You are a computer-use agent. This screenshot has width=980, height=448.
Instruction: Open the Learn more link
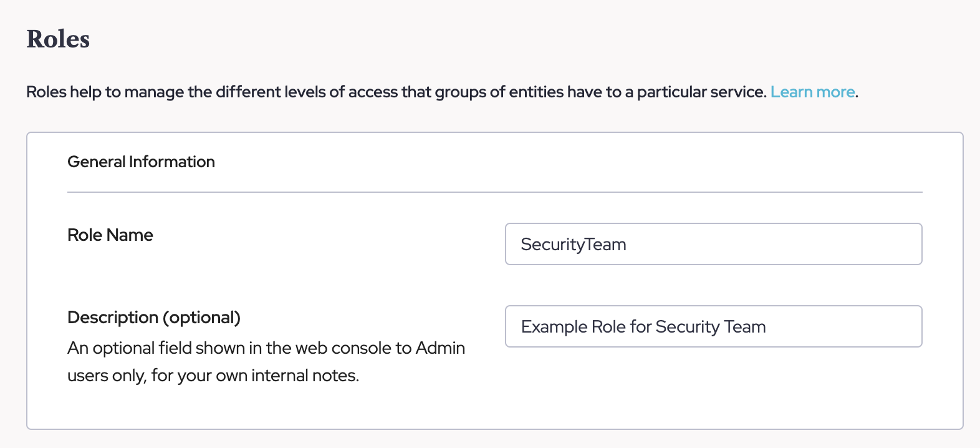(x=812, y=92)
